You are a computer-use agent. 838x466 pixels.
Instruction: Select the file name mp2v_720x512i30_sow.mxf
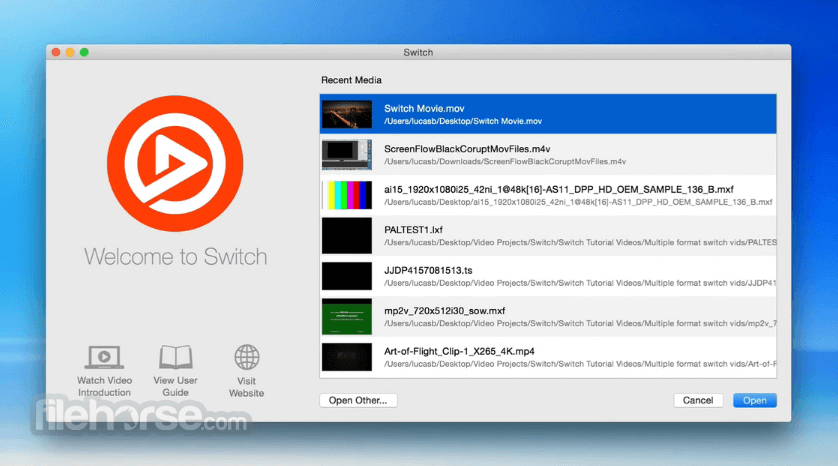[445, 311]
